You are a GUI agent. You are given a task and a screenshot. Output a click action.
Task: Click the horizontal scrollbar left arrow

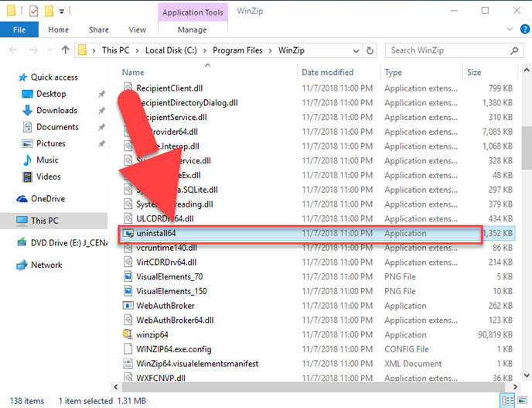116,387
